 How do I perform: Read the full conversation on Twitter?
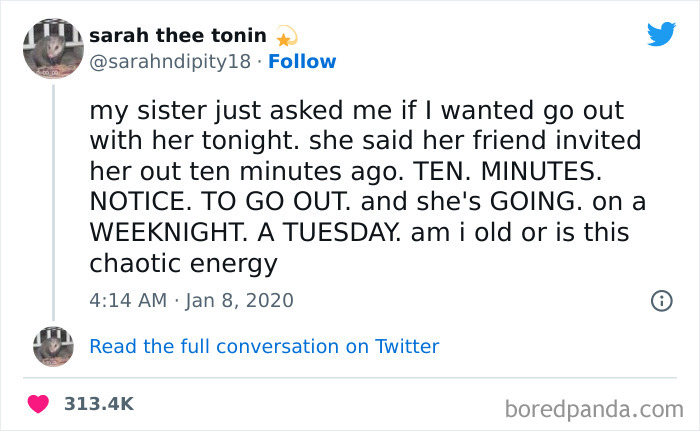click(x=264, y=346)
